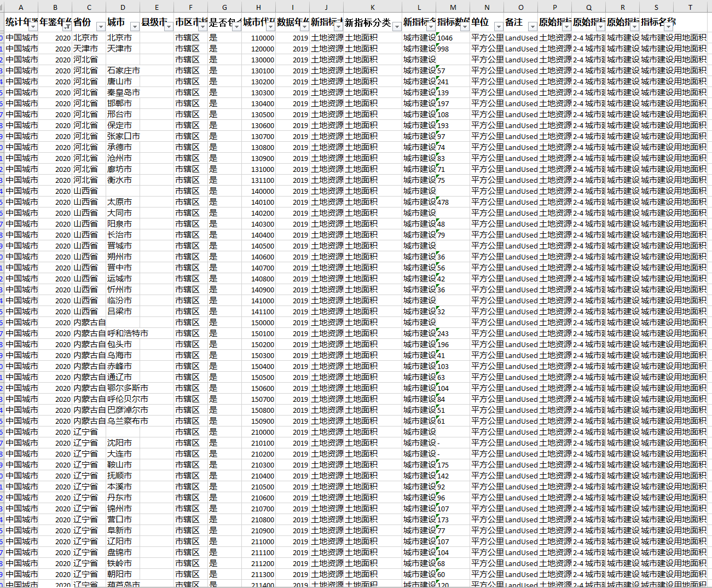
Task: Open the filter dropdown for column A
Action: coord(33,27)
